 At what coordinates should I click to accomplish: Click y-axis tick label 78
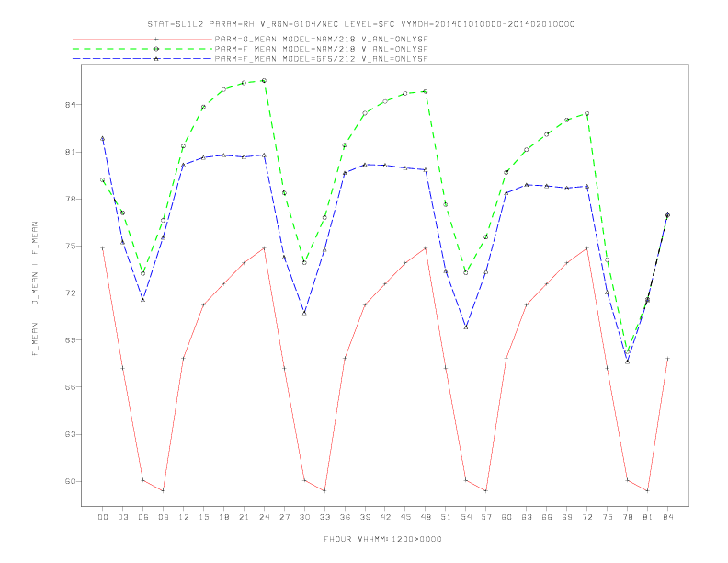[71, 199]
